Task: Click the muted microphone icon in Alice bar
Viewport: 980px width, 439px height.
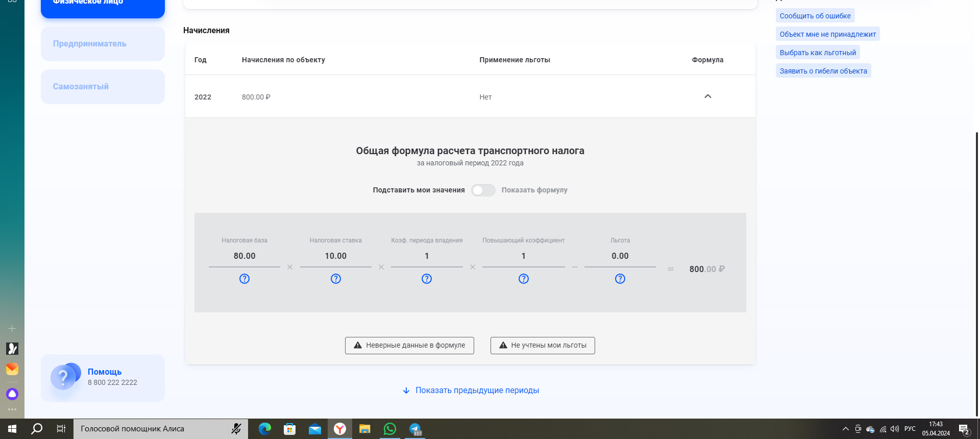Action: tap(236, 429)
